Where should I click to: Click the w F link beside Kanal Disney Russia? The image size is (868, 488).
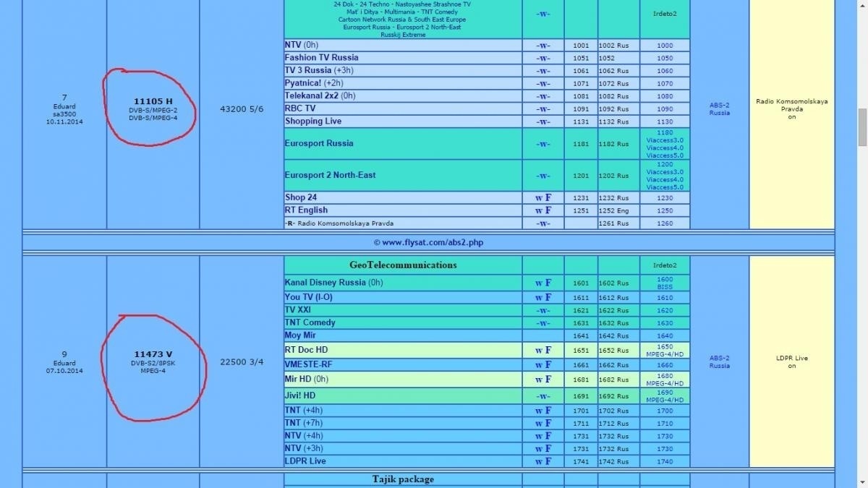543,282
